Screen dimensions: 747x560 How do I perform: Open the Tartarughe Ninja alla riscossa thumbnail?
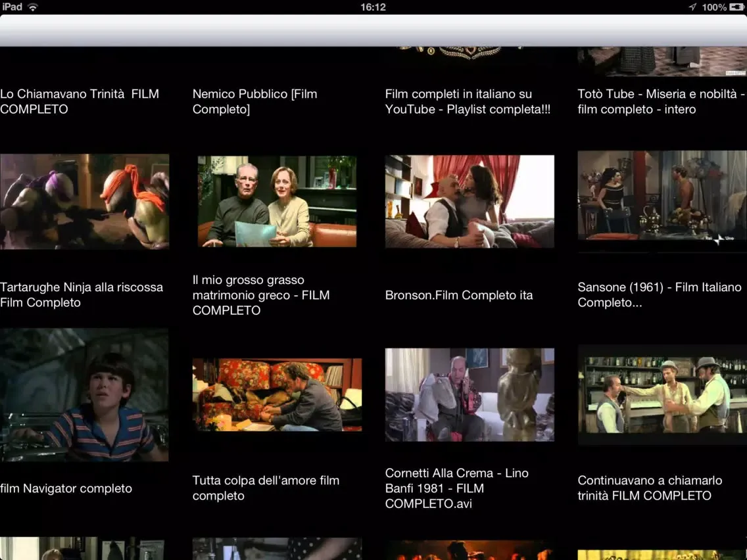84,201
